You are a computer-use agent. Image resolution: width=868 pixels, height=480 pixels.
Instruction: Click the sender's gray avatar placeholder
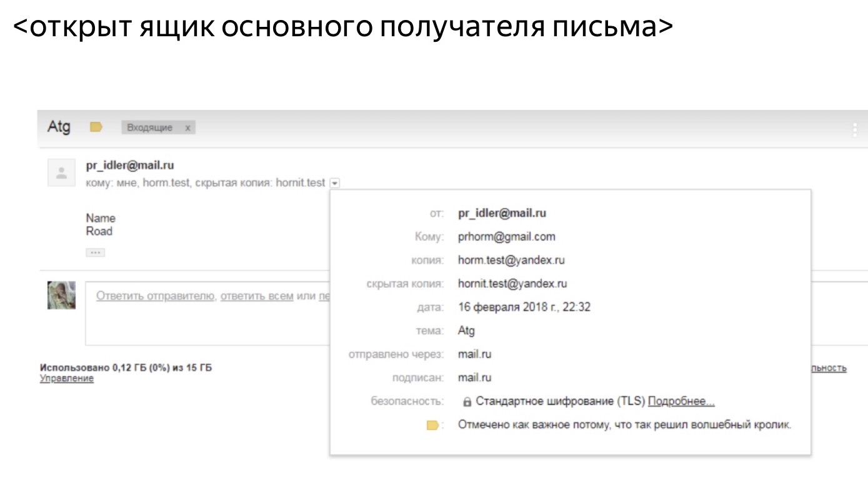point(62,172)
